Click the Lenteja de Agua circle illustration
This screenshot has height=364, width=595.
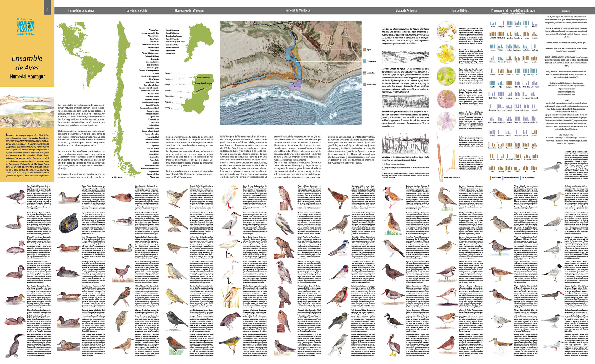tap(446, 32)
